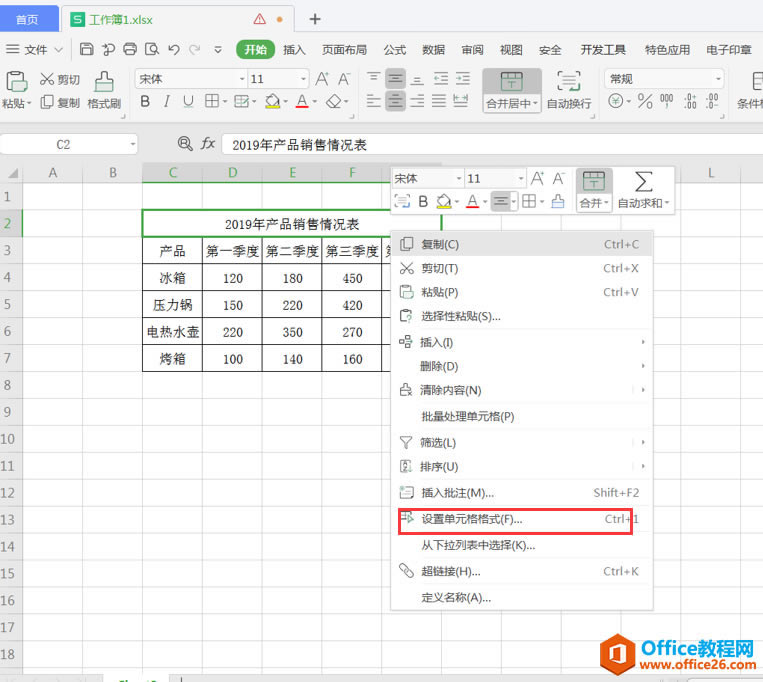The image size is (763, 682).
Task: Switch to the Home (首页) tab
Action: click(x=27, y=19)
